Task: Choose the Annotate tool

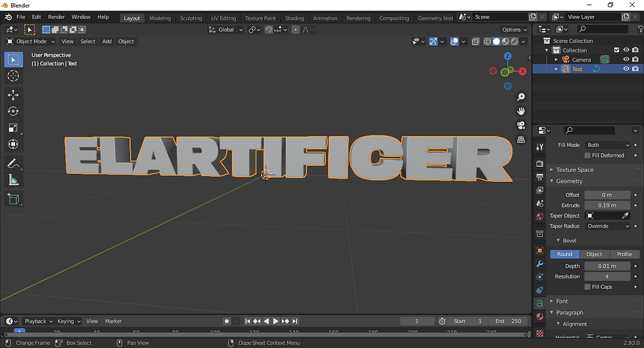Action: click(13, 163)
